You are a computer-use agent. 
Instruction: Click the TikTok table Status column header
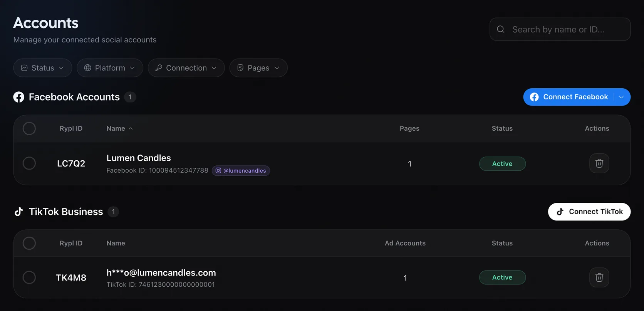click(502, 243)
